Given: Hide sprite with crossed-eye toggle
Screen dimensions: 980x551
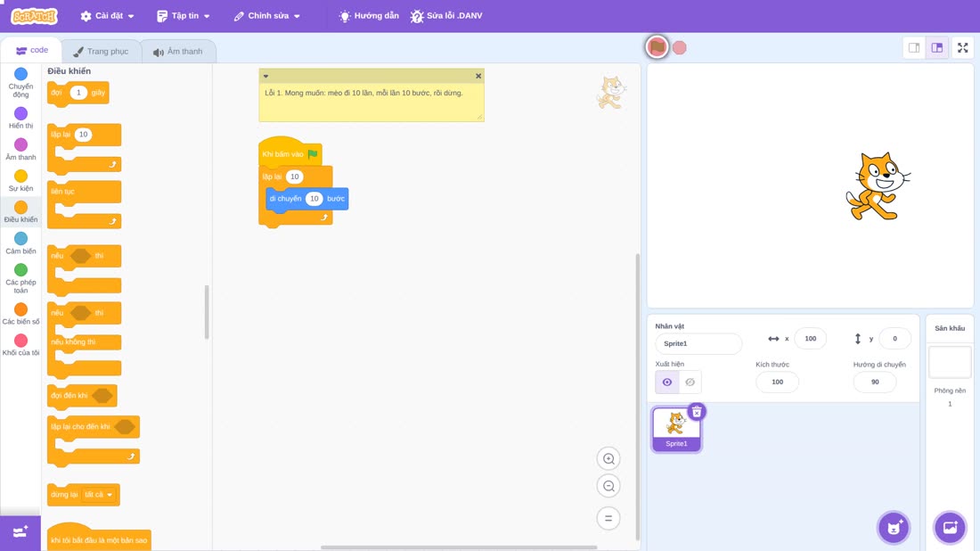Looking at the screenshot, I should 690,382.
